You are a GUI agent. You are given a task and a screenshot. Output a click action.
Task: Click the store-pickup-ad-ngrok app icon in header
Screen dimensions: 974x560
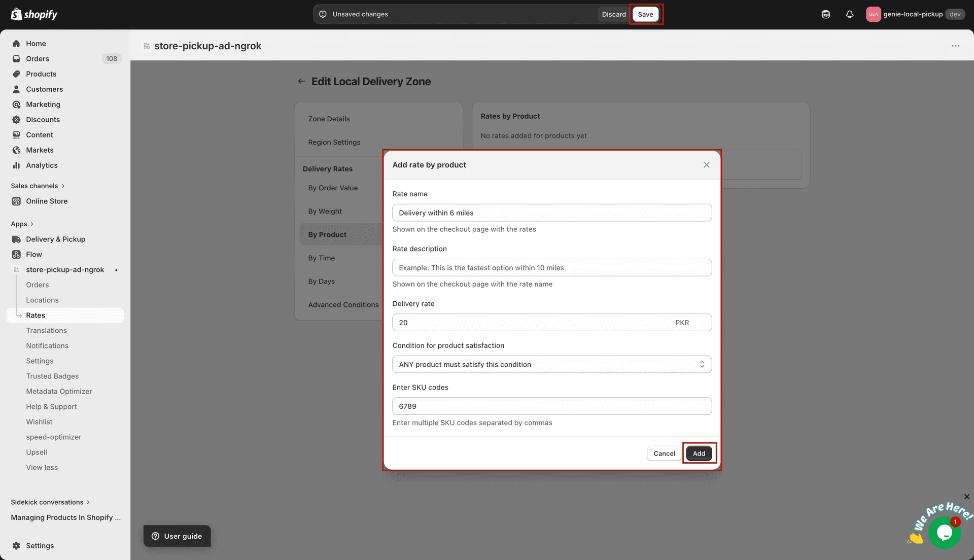(x=147, y=46)
